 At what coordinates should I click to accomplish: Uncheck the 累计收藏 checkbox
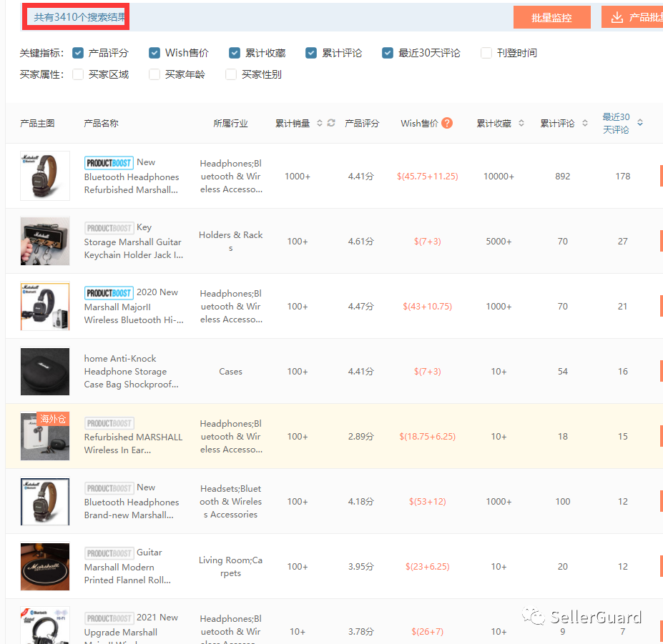click(x=235, y=53)
